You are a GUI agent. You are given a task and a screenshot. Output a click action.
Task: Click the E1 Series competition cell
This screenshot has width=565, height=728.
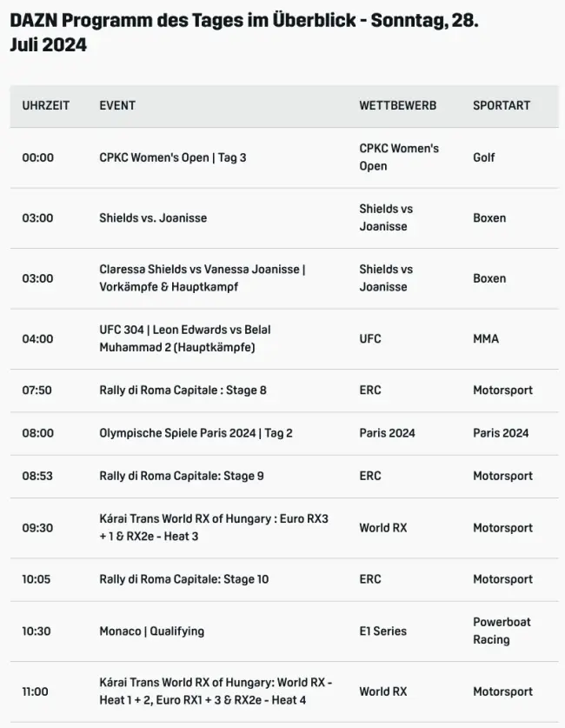(x=382, y=631)
